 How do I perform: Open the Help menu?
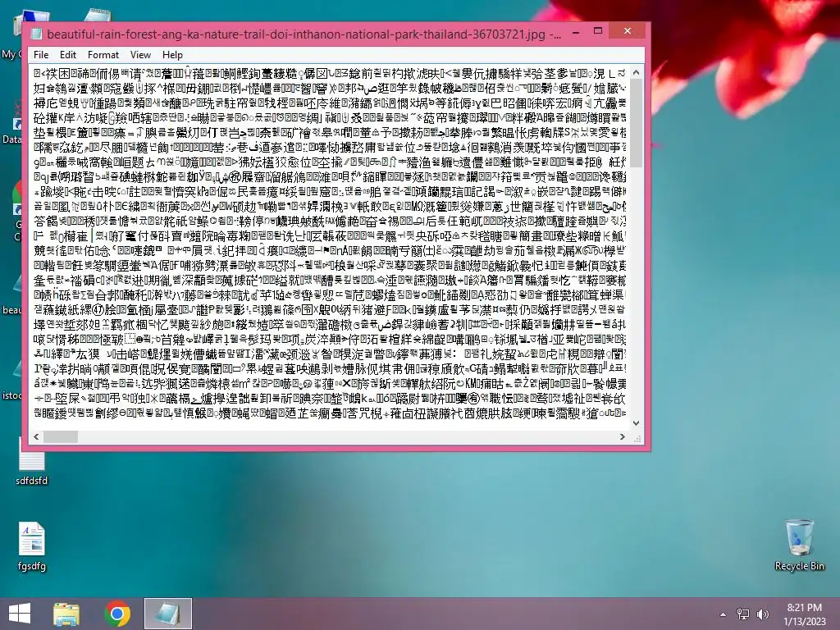coord(172,55)
